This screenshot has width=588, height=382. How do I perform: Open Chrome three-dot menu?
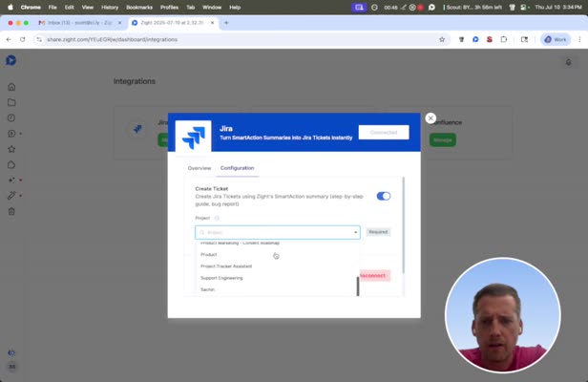[x=579, y=39]
